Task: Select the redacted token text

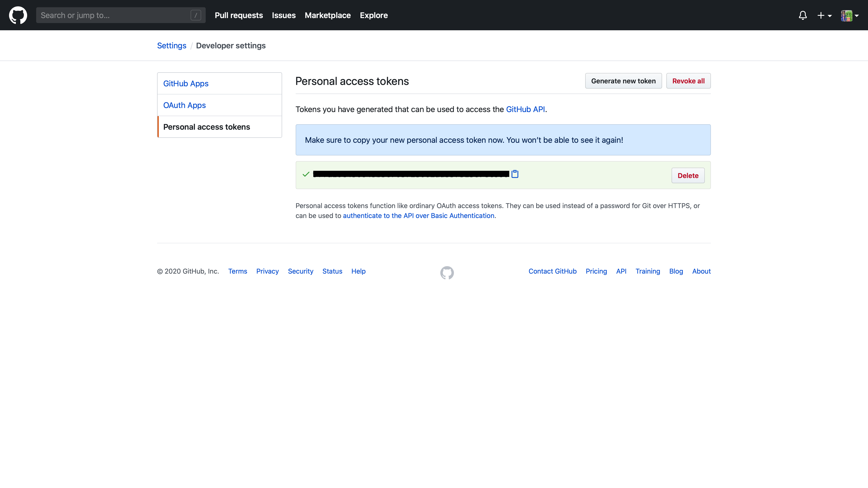Action: pos(411,174)
